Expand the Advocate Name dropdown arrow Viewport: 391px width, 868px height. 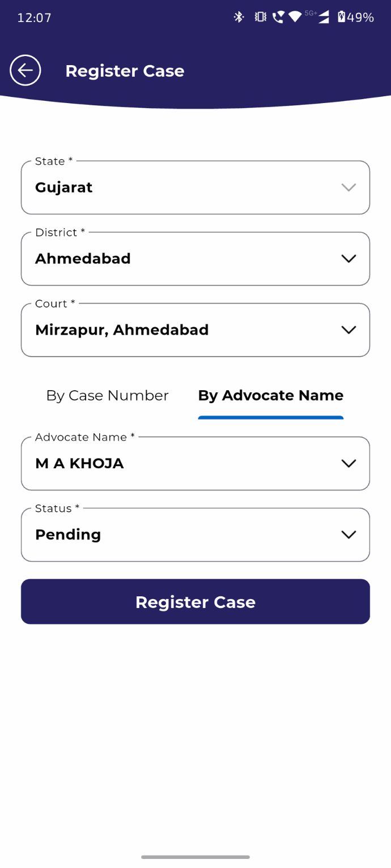pos(348,464)
